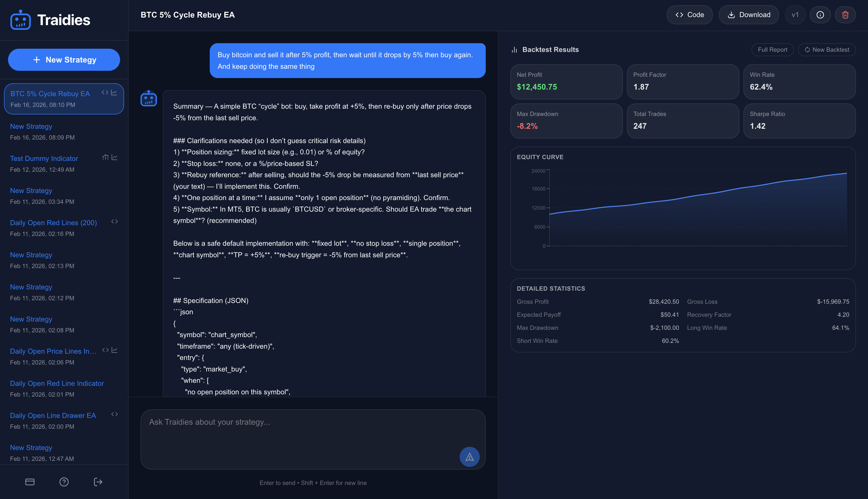Open Daily Open Line Drawer EA strategy
Image resolution: width=868 pixels, height=499 pixels.
coord(53,415)
